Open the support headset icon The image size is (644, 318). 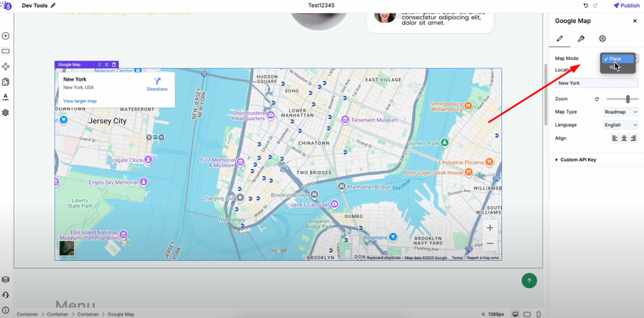click(6, 295)
